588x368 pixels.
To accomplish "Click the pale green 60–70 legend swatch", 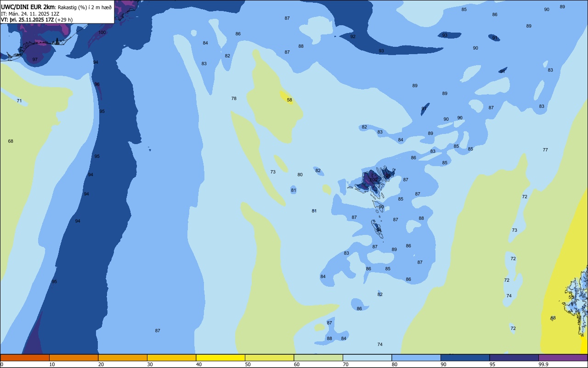I will click(318, 357).
